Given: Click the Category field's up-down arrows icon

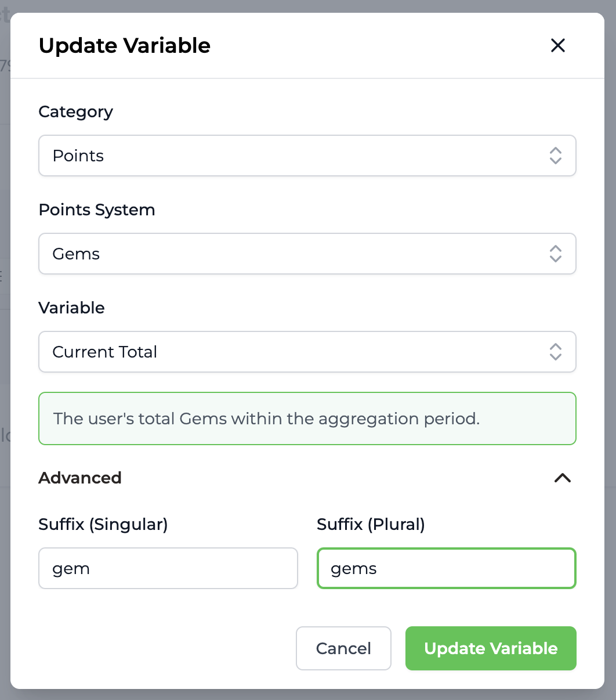Looking at the screenshot, I should tap(555, 156).
